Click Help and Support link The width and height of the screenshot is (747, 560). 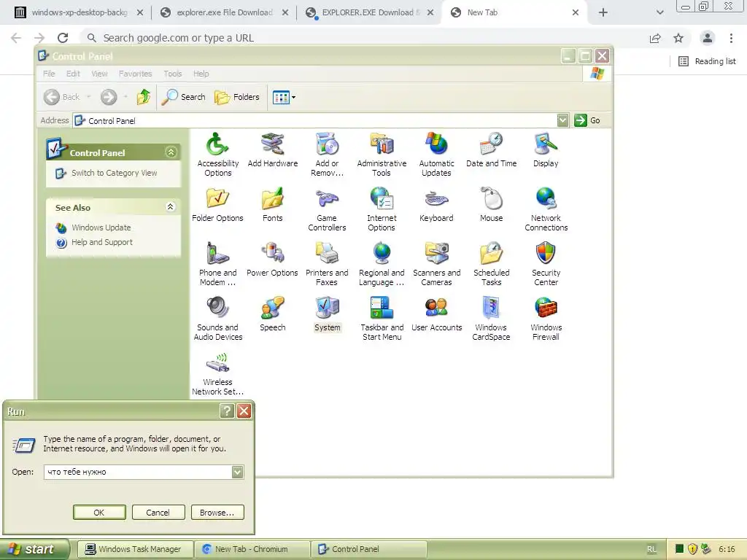102,242
